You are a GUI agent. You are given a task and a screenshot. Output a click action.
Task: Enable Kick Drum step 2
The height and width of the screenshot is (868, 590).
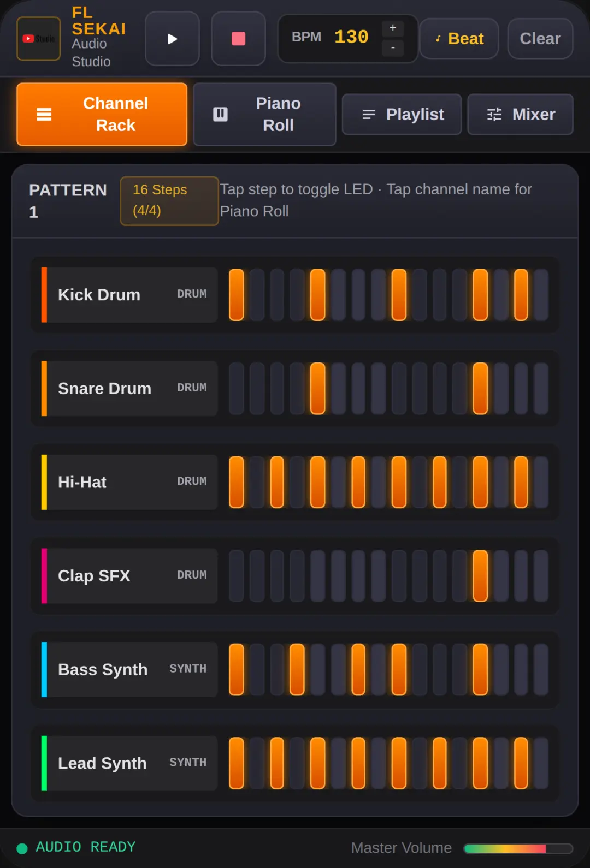(257, 295)
